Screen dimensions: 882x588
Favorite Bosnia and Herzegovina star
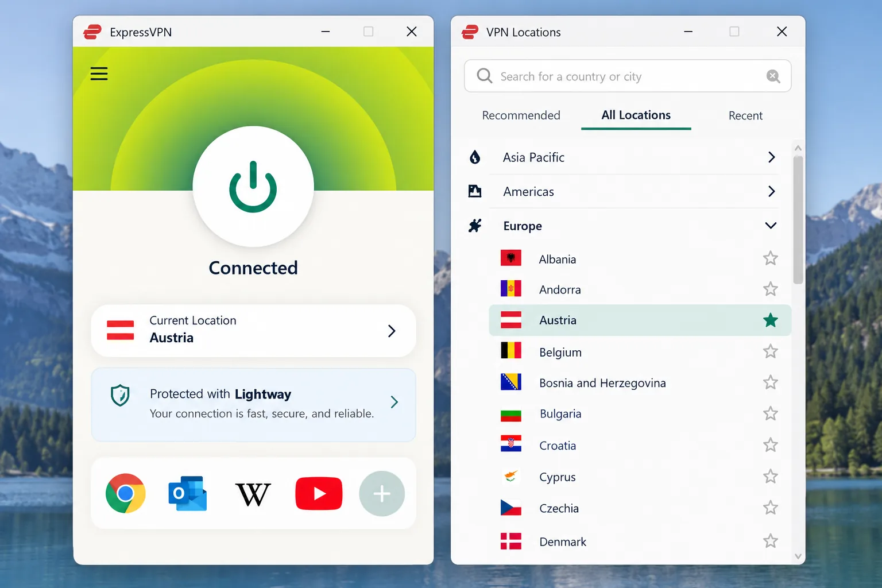pyautogui.click(x=771, y=382)
